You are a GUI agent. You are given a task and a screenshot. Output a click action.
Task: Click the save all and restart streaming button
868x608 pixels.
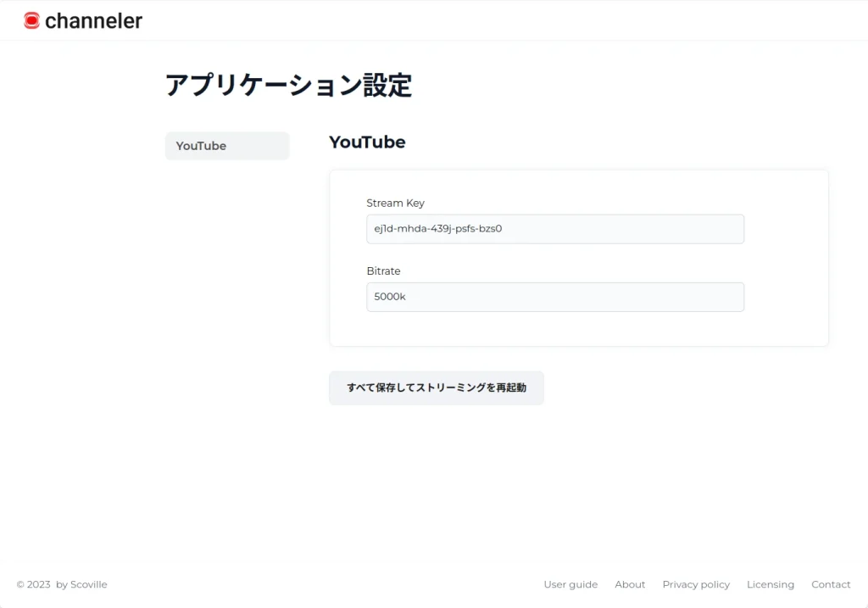pyautogui.click(x=437, y=388)
